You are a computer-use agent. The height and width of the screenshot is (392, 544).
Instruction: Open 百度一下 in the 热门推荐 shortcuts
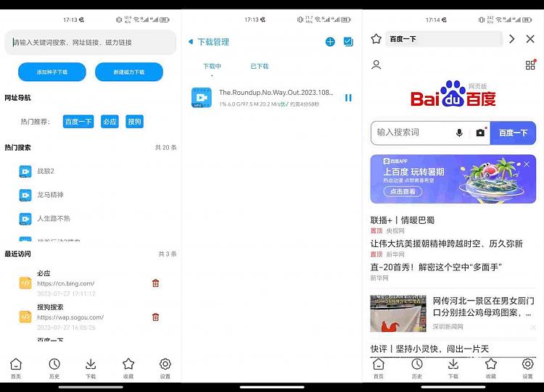[x=78, y=122]
